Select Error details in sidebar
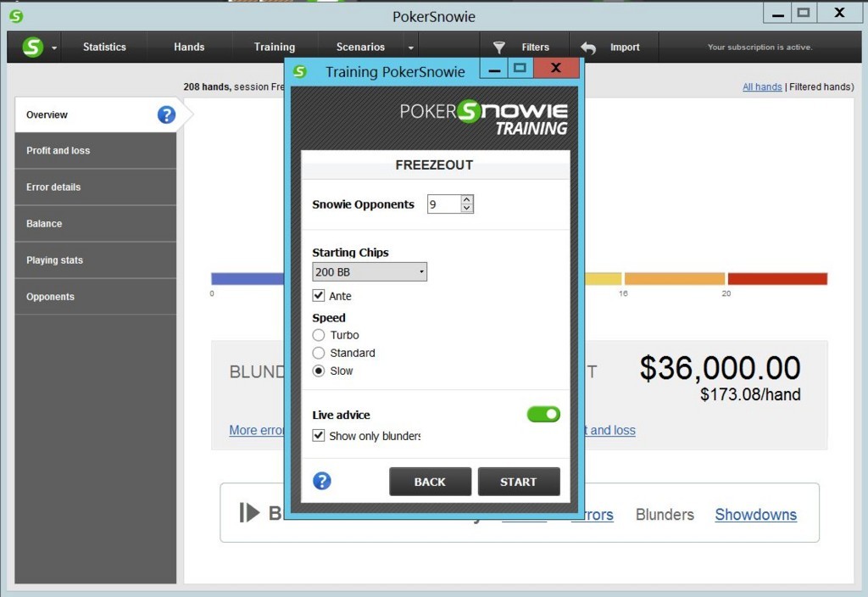This screenshot has height=597, width=868. [95, 187]
